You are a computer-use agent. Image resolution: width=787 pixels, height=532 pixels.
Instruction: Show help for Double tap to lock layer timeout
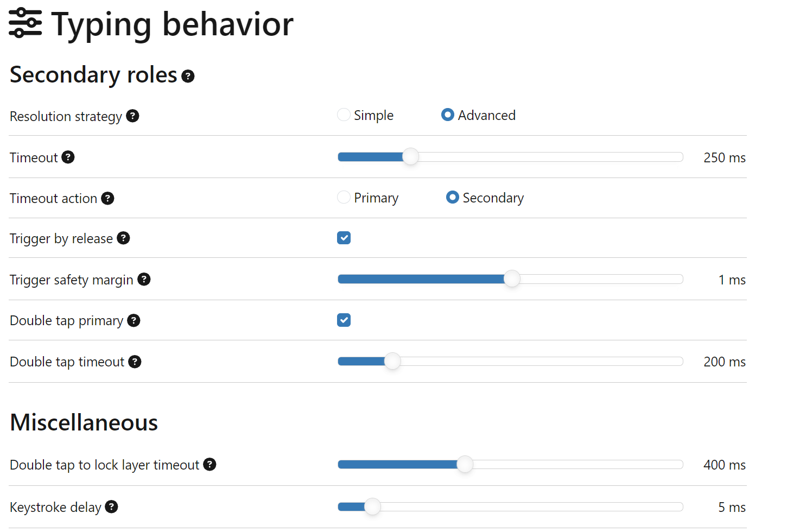click(x=210, y=464)
